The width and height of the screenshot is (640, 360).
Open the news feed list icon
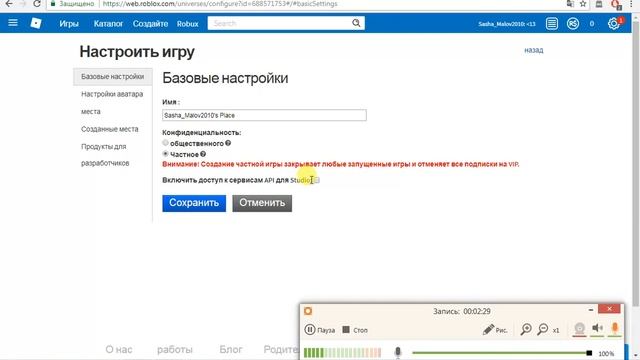[551, 24]
